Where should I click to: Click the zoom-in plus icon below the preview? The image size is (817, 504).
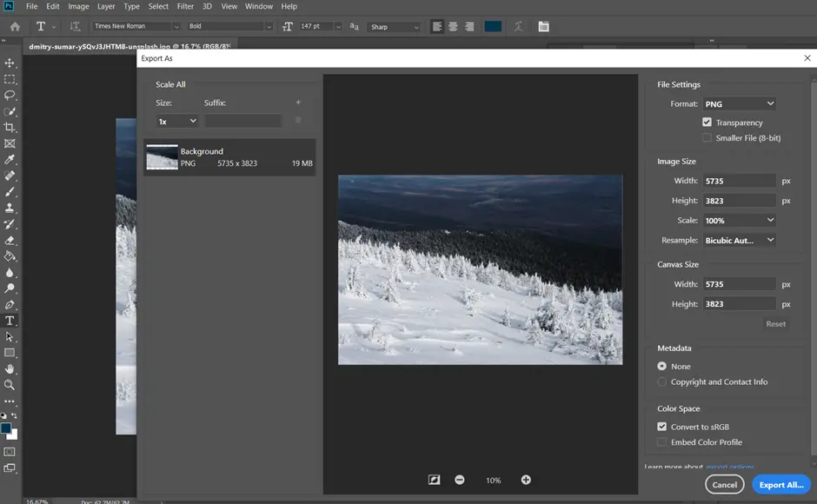pyautogui.click(x=525, y=479)
